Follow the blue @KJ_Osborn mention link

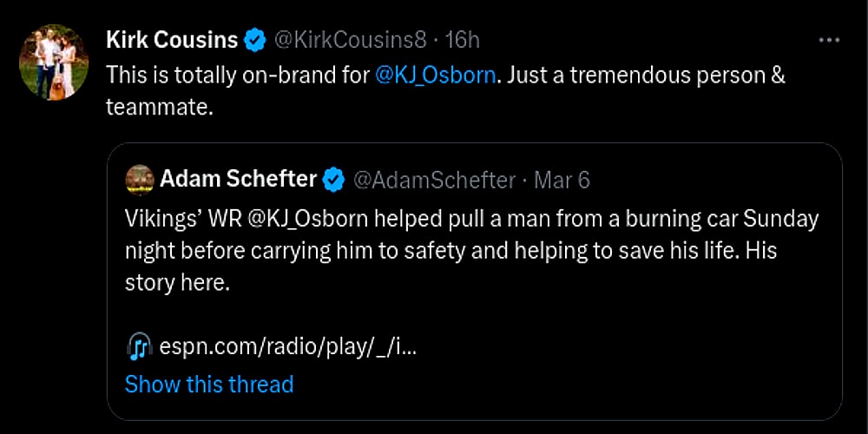(436, 75)
